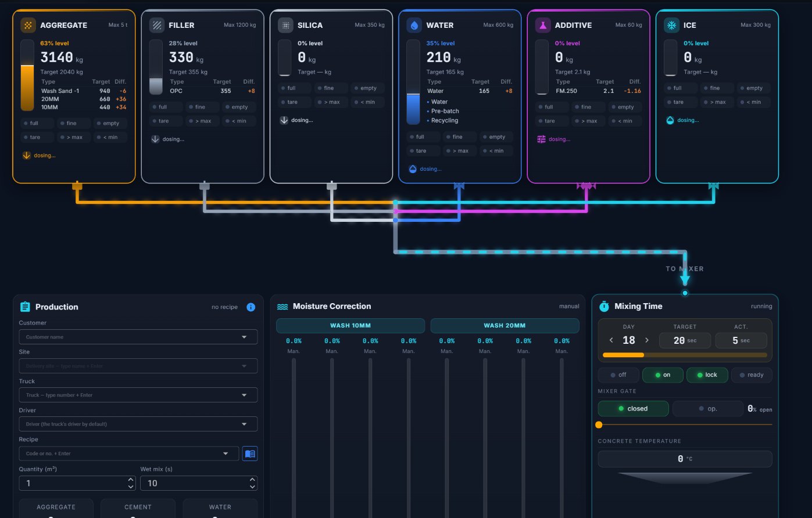Click the Aggregate hopper icon
The height and width of the screenshot is (518, 812).
coord(28,25)
